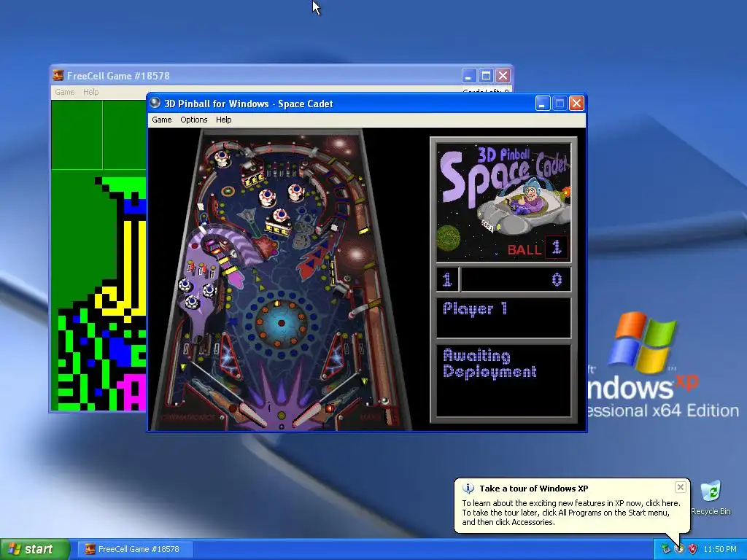Click the Windows XP tour tray icon
The width and height of the screenshot is (747, 560).
[679, 549]
